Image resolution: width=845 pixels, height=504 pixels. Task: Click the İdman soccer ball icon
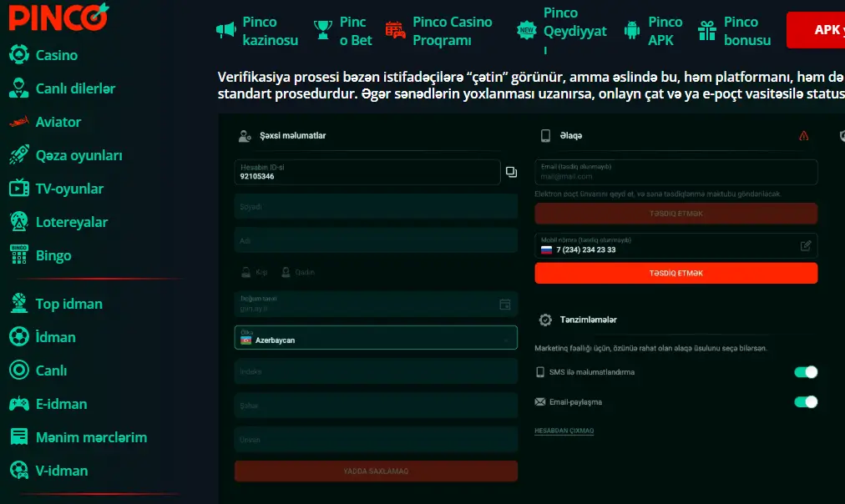[19, 337]
